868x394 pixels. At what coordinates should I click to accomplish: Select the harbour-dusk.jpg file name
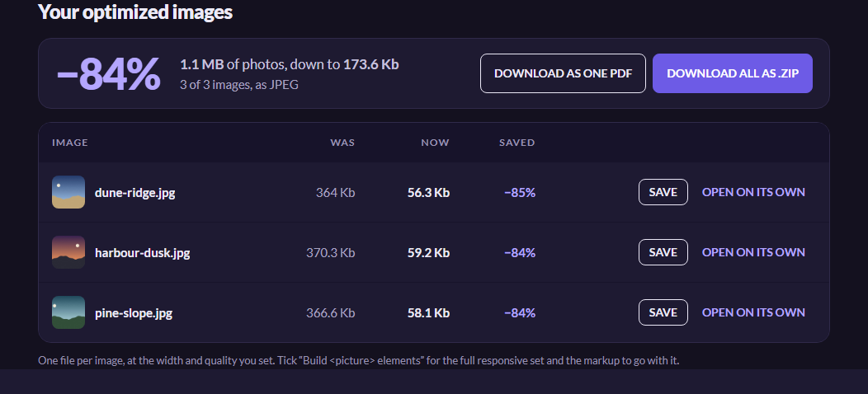click(x=142, y=253)
